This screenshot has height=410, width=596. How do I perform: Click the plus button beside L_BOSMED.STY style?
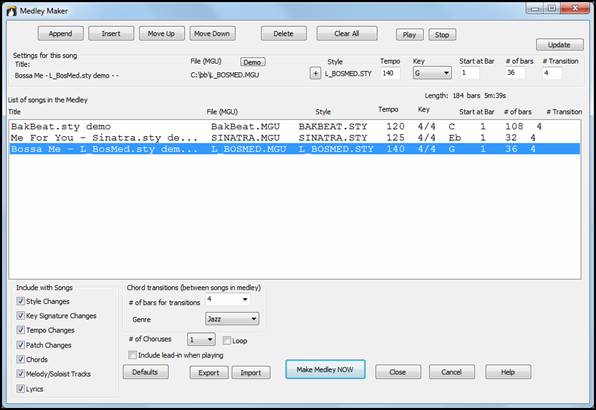[x=315, y=73]
